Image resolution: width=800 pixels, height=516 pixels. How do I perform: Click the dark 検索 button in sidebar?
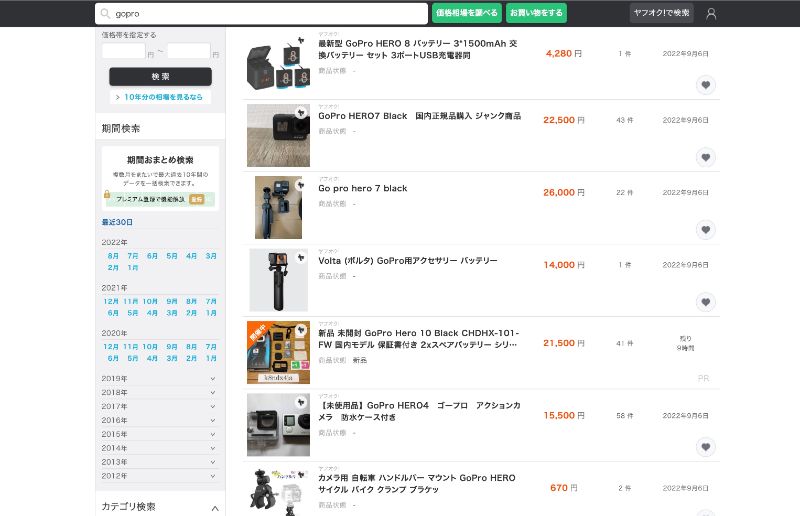pos(160,77)
